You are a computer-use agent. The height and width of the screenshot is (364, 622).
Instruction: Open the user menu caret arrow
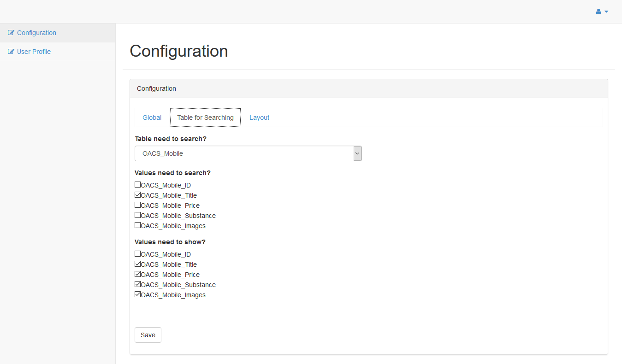(606, 12)
